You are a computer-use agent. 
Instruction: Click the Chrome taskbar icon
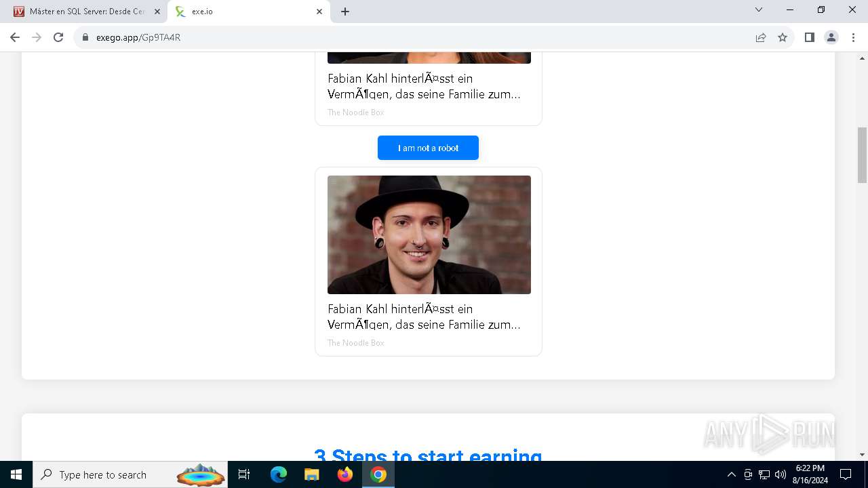pyautogui.click(x=378, y=474)
